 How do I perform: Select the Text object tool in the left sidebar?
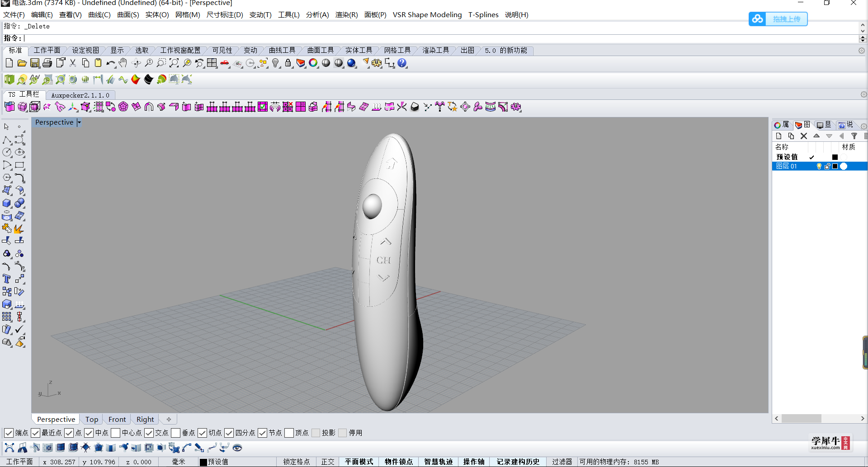(x=7, y=279)
